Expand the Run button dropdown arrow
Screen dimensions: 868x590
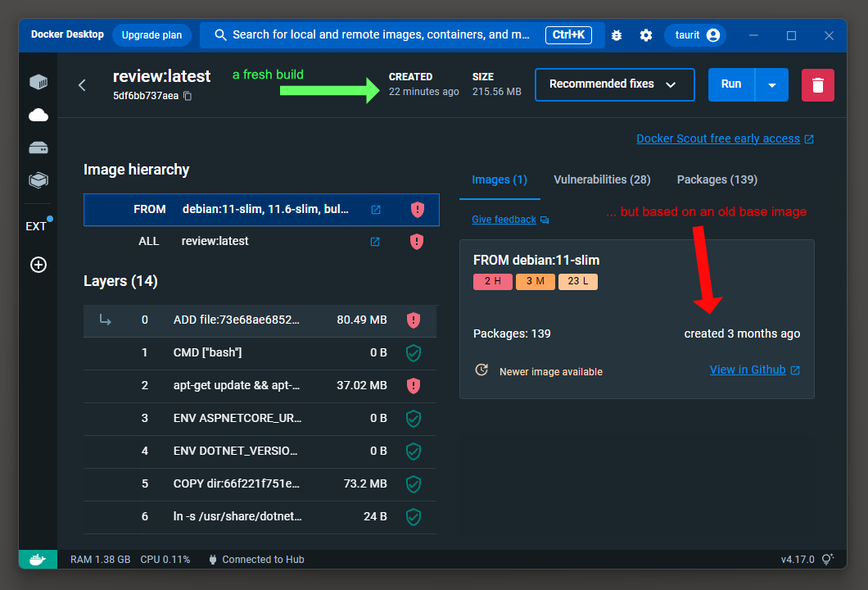tap(771, 84)
